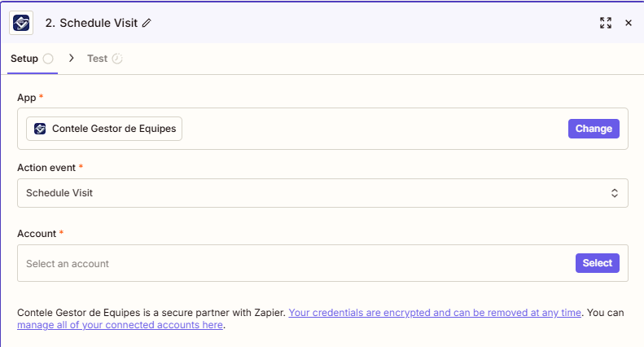Click the Contele Gestor de Equipes chip label

tap(113, 129)
